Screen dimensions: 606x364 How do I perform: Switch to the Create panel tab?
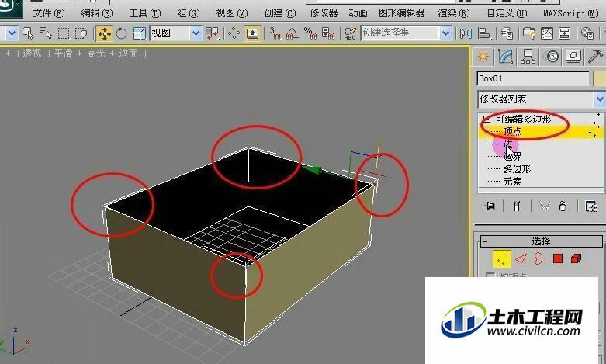pyautogui.click(x=483, y=57)
